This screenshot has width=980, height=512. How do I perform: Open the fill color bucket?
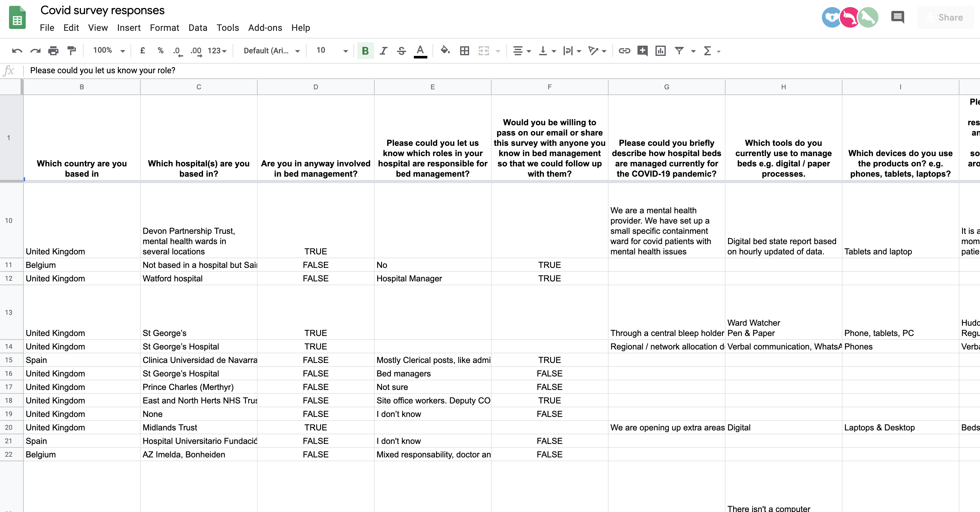445,51
